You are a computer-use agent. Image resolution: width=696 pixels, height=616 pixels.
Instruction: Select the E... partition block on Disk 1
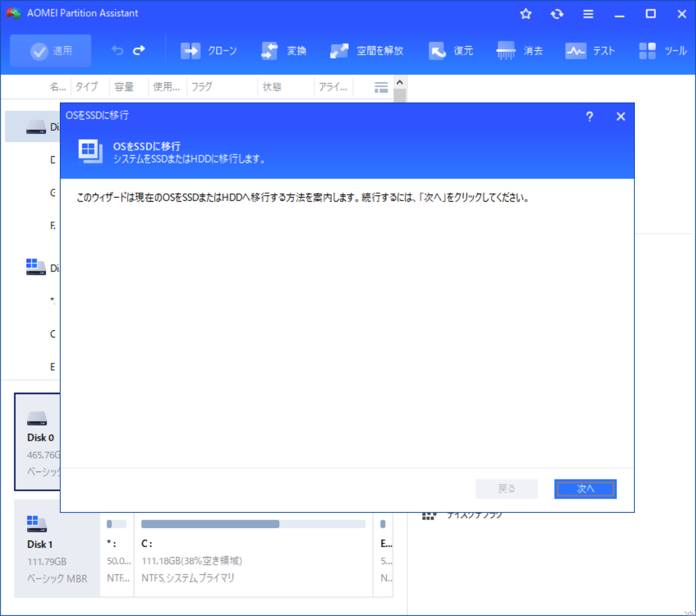(384, 555)
